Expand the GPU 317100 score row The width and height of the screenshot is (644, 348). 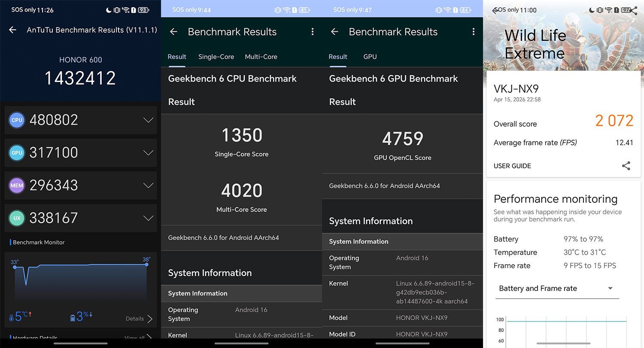tap(81, 153)
